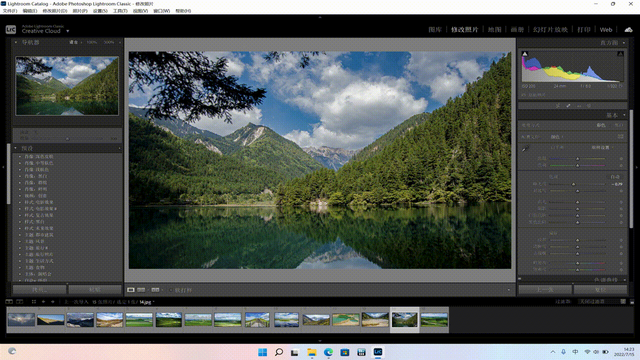Select the last thumbnail in the filmstrip
This screenshot has width=640, height=360.
[434, 320]
